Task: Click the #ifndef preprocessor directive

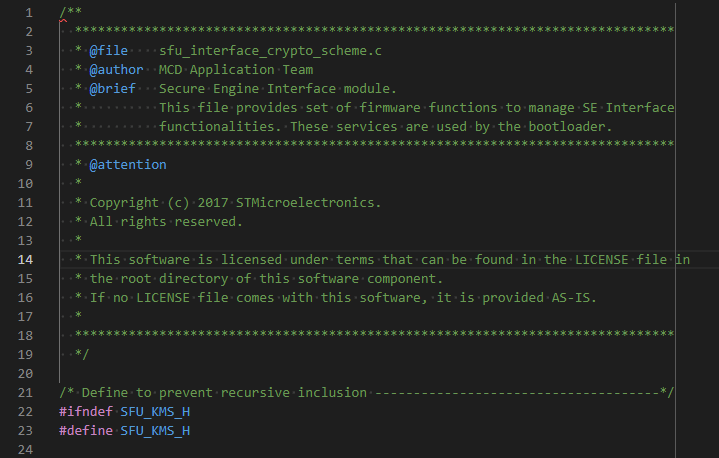Action: pyautogui.click(x=86, y=411)
